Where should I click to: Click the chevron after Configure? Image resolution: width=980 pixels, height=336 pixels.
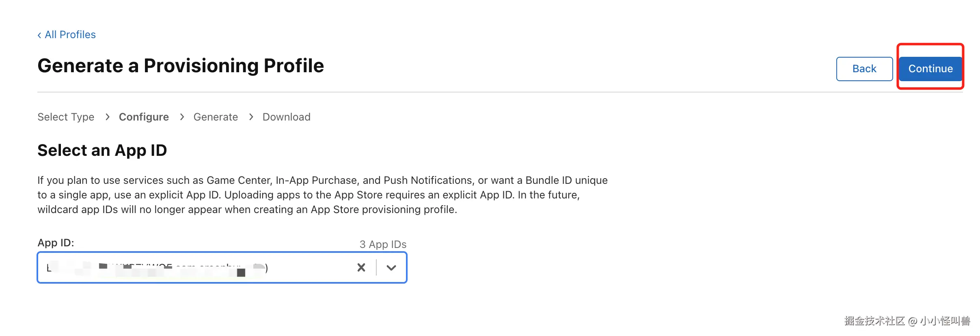(182, 117)
